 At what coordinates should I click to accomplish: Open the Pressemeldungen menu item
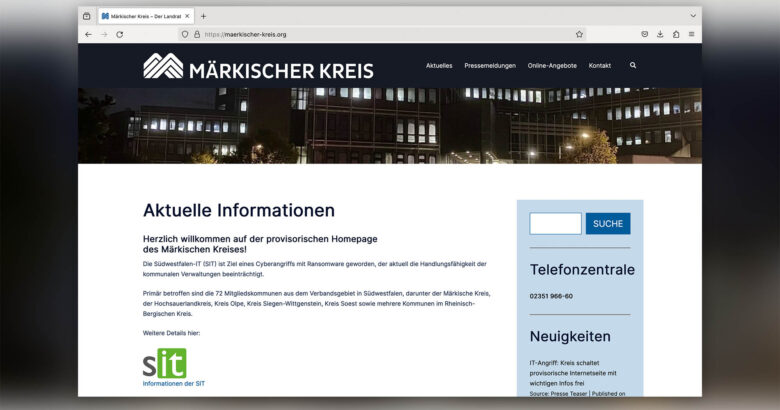click(490, 66)
